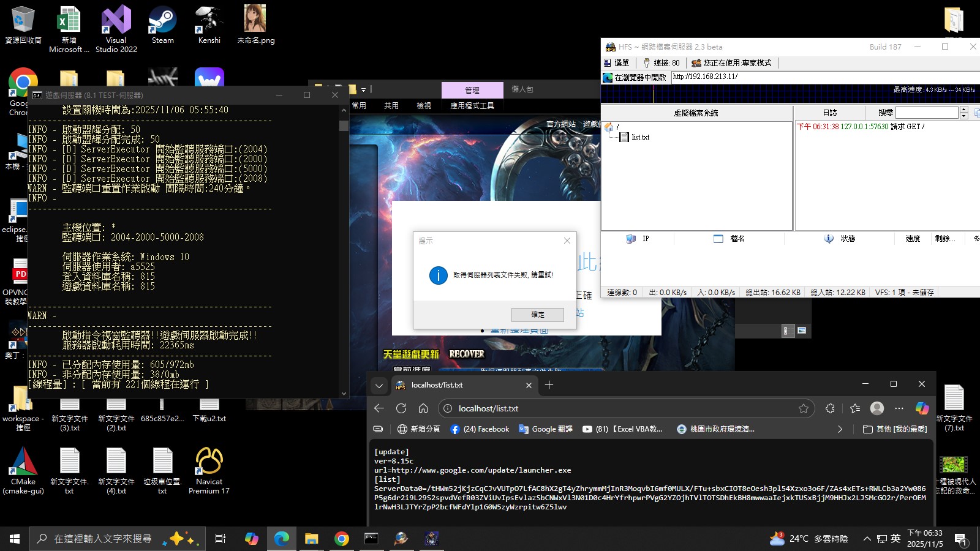Open the CMake (cmake-gui) desktop icon

pyautogui.click(x=23, y=470)
